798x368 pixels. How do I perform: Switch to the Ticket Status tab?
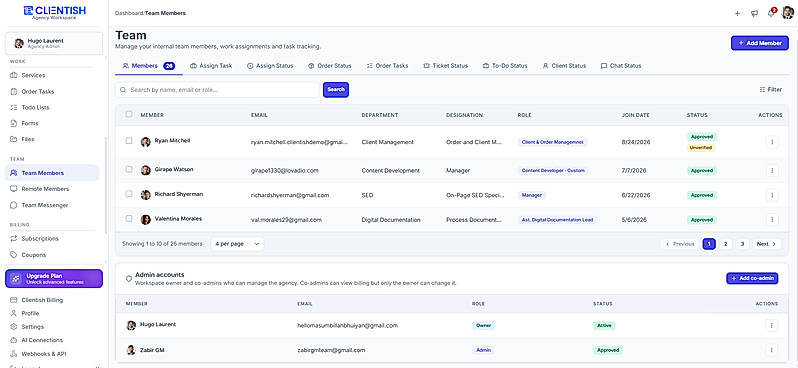[x=445, y=66]
